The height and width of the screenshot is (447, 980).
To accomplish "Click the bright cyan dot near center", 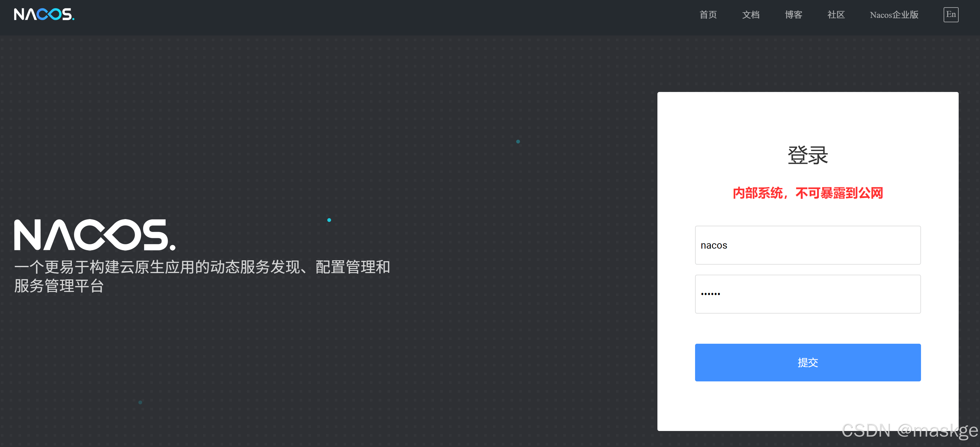I will (329, 220).
